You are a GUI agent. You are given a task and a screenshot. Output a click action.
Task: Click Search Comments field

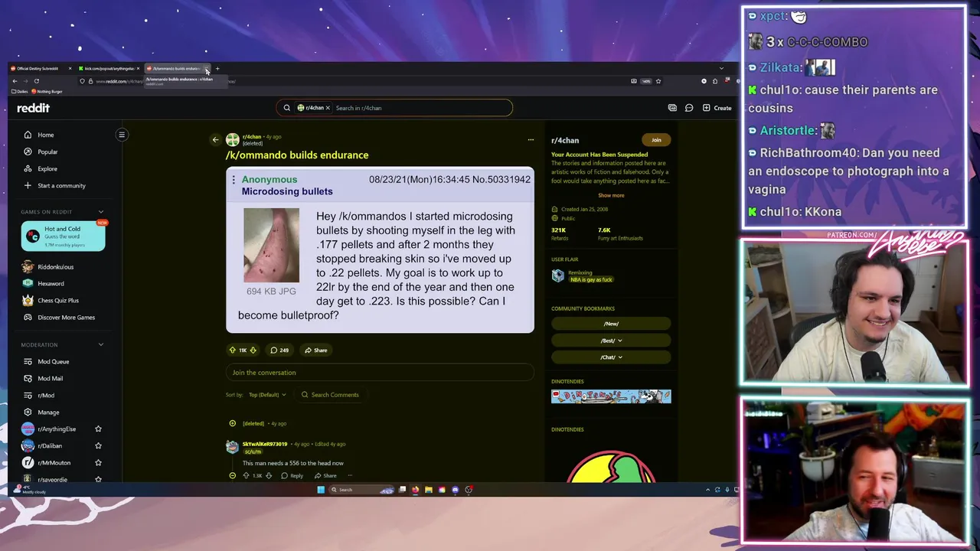329,395
